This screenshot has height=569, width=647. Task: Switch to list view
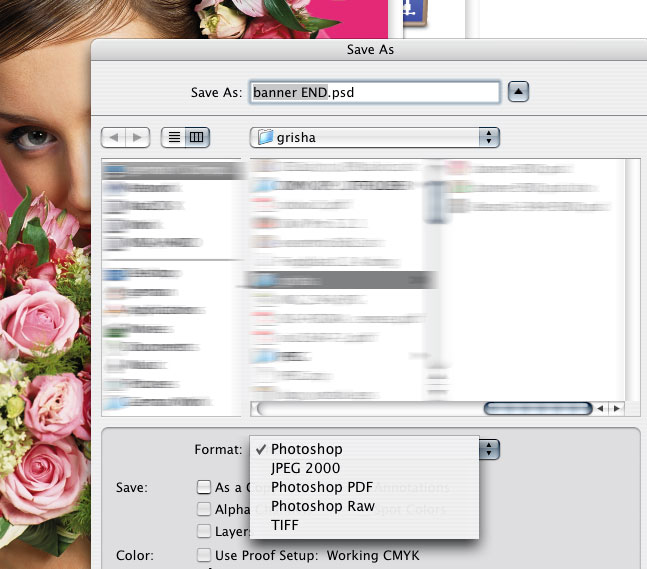click(174, 137)
